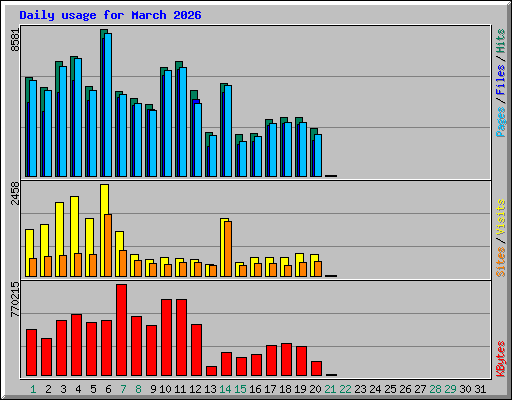
Task: Click day 23 on the date axis
Action: tap(360, 389)
